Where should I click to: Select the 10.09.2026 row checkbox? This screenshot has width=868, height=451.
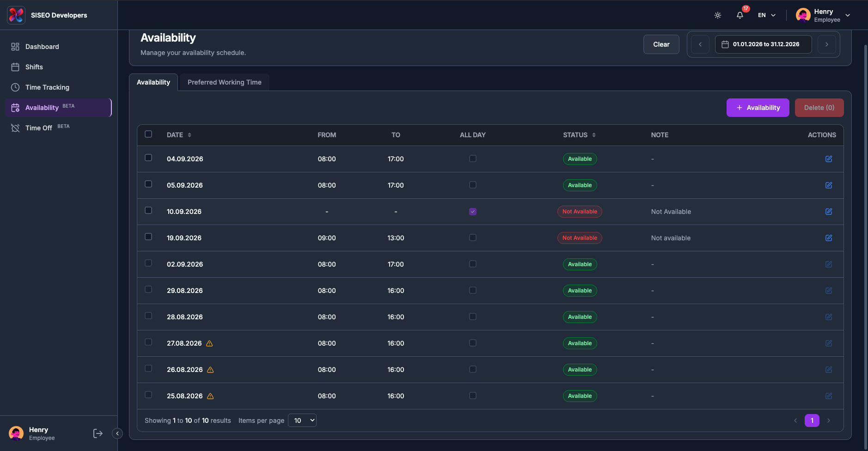coord(148,210)
